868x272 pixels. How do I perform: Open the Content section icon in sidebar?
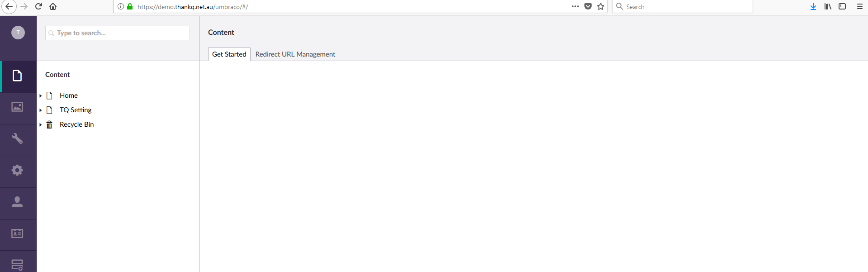[17, 76]
